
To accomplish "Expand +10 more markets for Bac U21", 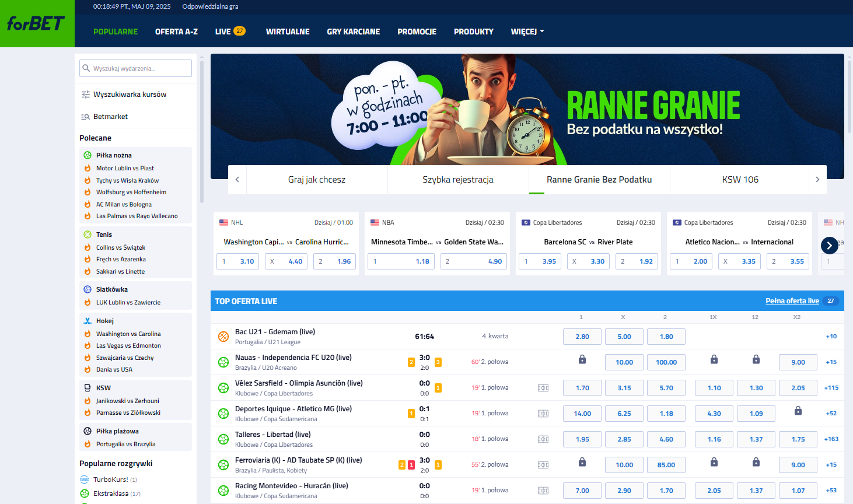I will (831, 337).
